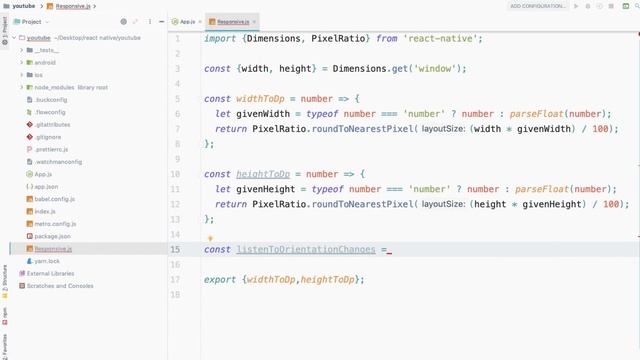Click the Run with Coverage icon

click(x=600, y=6)
